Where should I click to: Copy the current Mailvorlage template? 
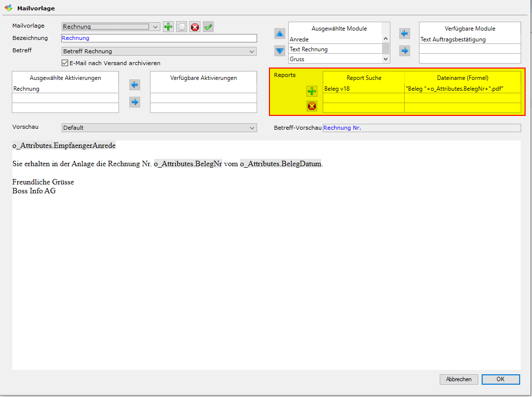(x=182, y=27)
